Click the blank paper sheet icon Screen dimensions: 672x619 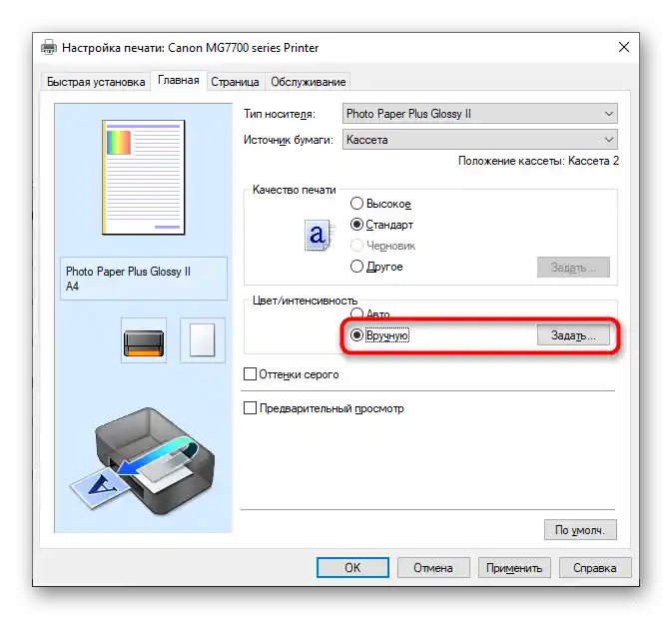point(203,340)
